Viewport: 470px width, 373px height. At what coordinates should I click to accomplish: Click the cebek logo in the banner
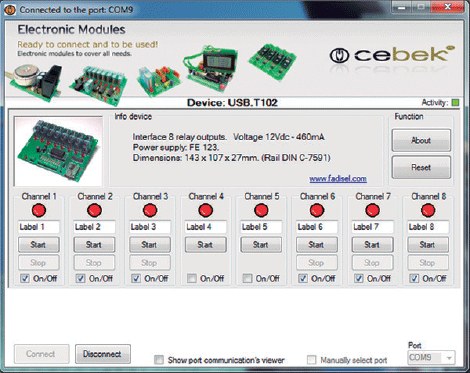[x=392, y=55]
